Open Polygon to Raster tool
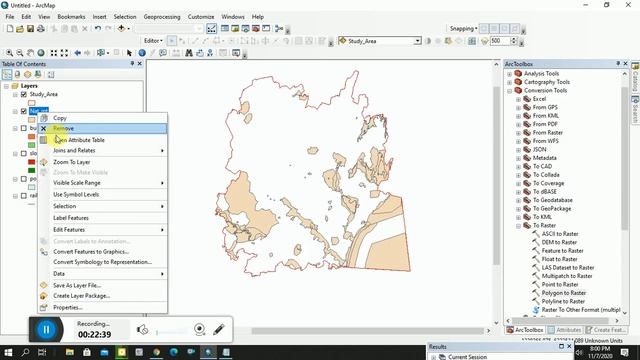 (563, 293)
